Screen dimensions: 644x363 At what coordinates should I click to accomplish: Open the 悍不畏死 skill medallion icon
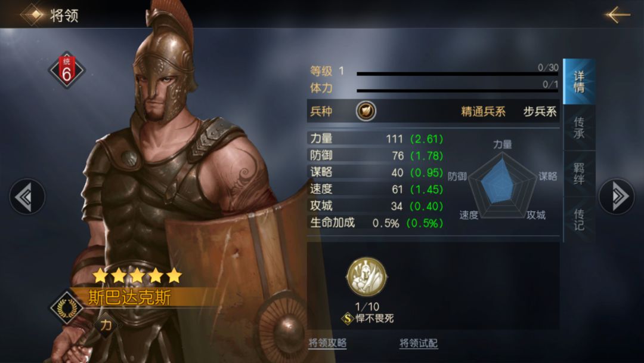pos(367,277)
